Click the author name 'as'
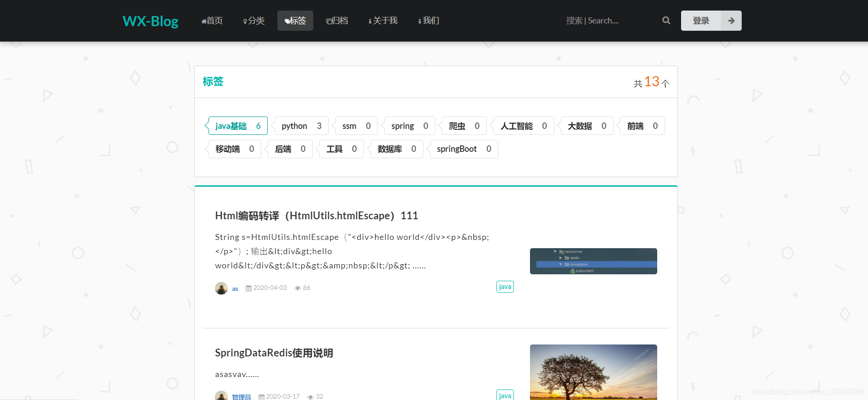This screenshot has height=400, width=868. pos(235,289)
